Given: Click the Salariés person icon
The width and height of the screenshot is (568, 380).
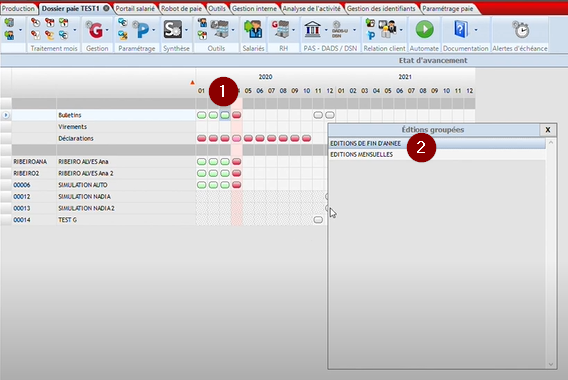Looking at the screenshot, I should click(x=253, y=29).
